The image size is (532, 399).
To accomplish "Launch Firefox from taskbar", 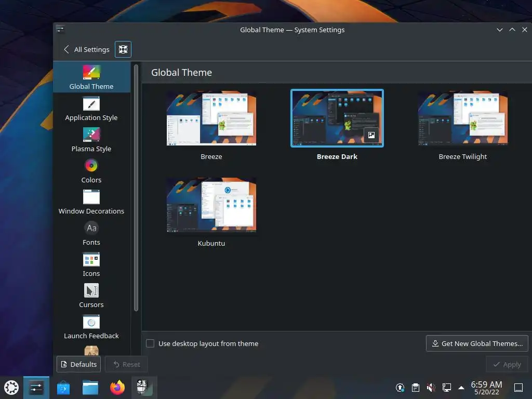I will (x=117, y=388).
